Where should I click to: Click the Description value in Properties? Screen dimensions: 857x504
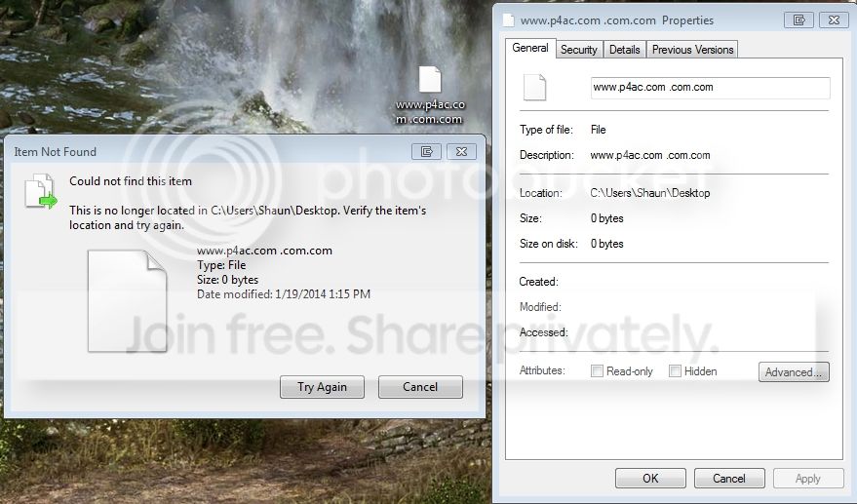click(650, 155)
